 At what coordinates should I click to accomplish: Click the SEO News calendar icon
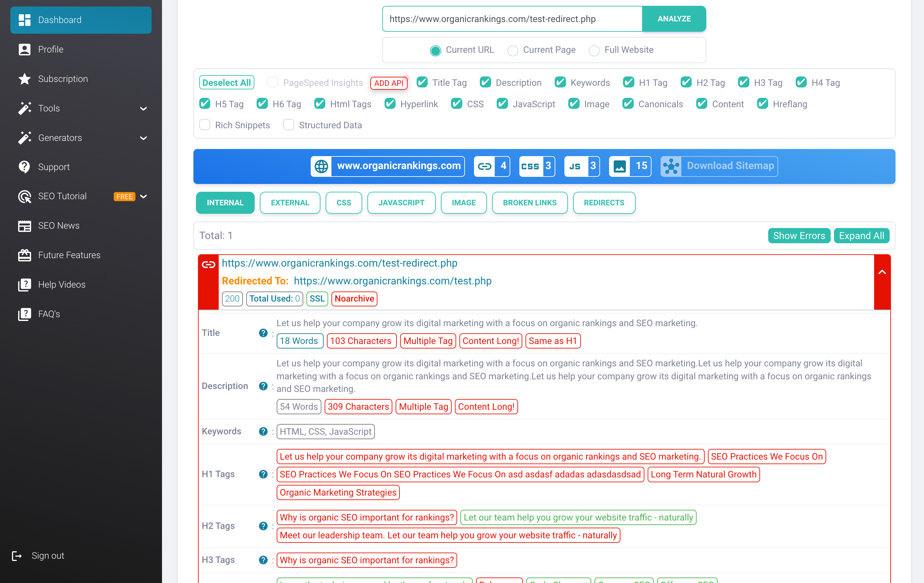click(25, 226)
